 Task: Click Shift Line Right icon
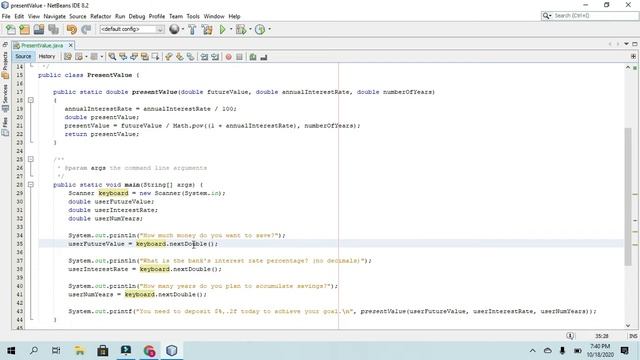215,57
